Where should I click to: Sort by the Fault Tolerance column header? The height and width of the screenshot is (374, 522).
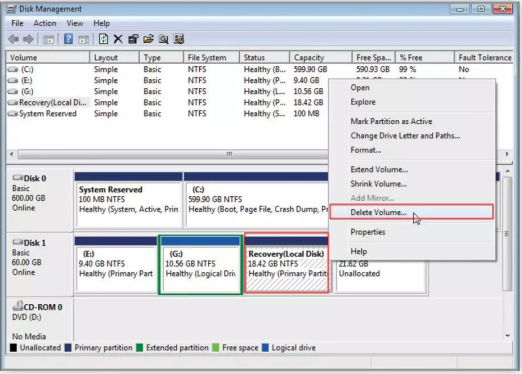(x=483, y=58)
